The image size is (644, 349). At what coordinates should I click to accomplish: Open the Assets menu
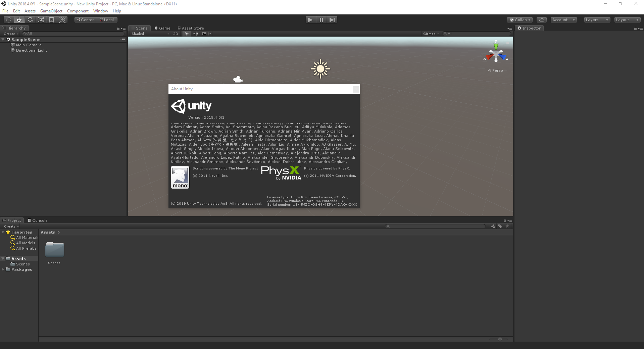[x=30, y=11]
